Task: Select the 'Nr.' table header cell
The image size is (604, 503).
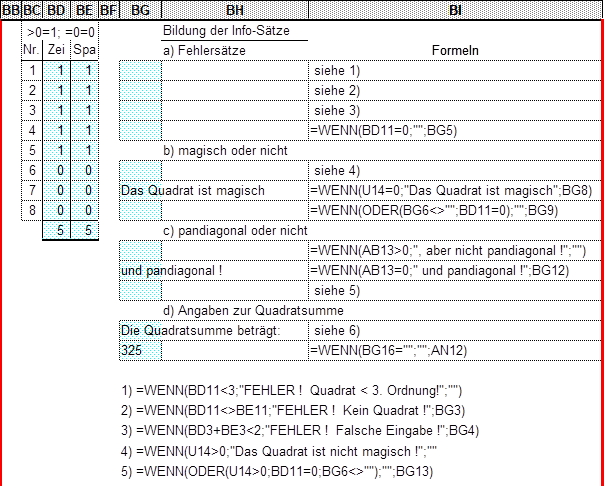Action: pos(32,50)
